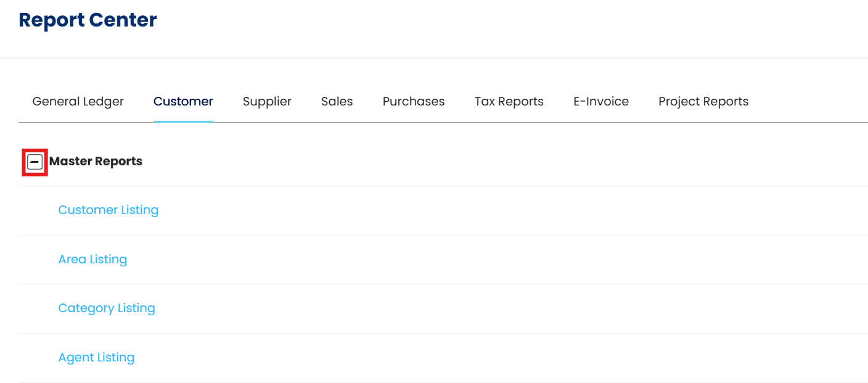Select the Customer tab
This screenshot has height=383, width=868.
click(x=183, y=102)
